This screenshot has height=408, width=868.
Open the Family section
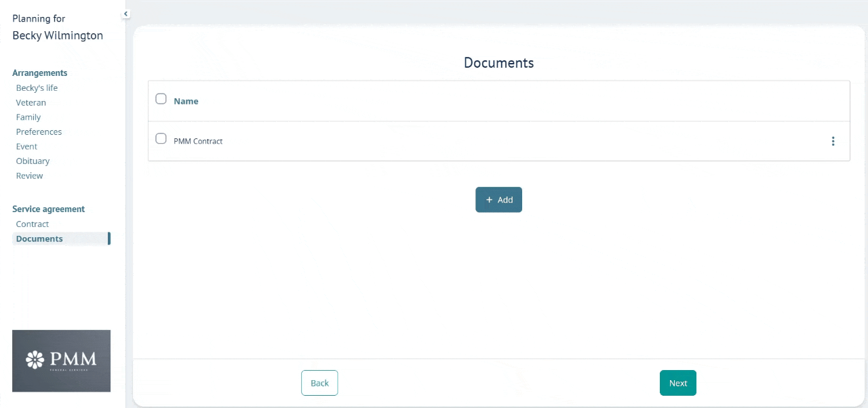(x=28, y=117)
